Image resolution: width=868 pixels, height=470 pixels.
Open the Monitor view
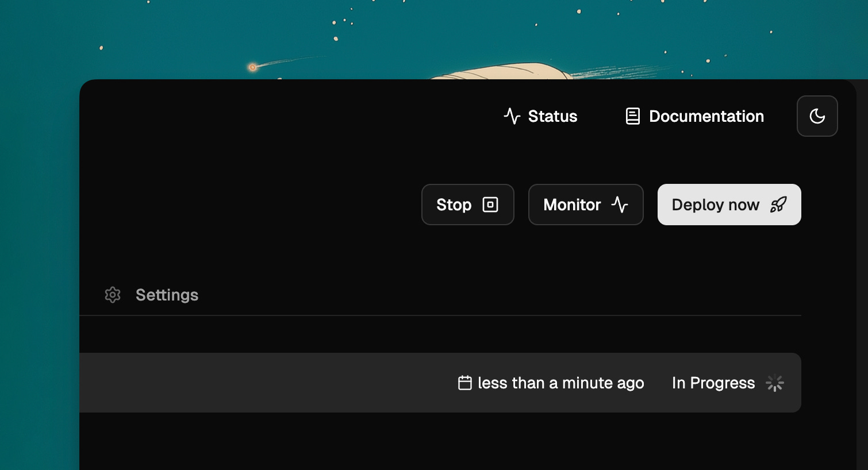586,205
